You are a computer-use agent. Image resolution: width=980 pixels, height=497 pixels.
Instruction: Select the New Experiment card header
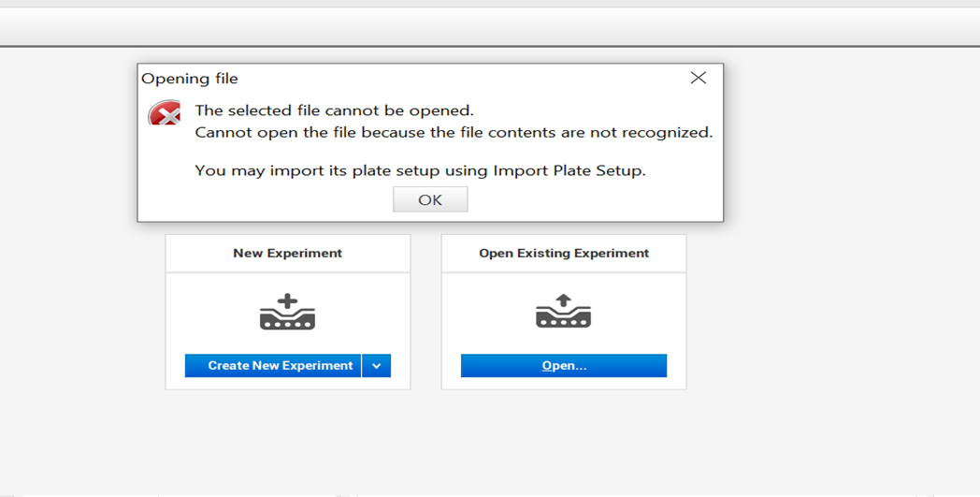pyautogui.click(x=287, y=253)
